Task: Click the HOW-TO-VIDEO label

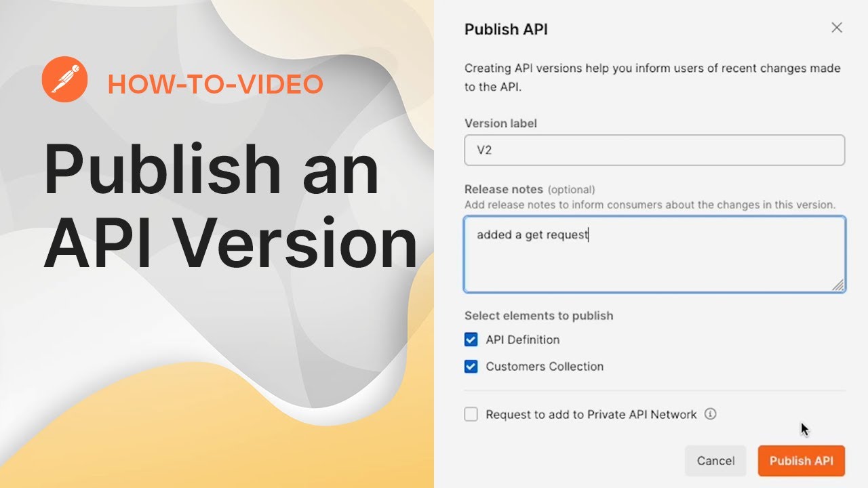Action: [x=215, y=84]
